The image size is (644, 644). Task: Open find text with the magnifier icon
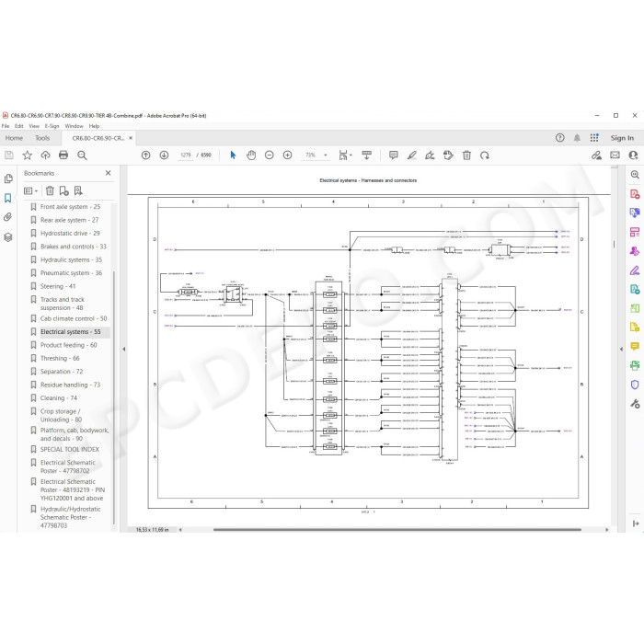point(82,155)
